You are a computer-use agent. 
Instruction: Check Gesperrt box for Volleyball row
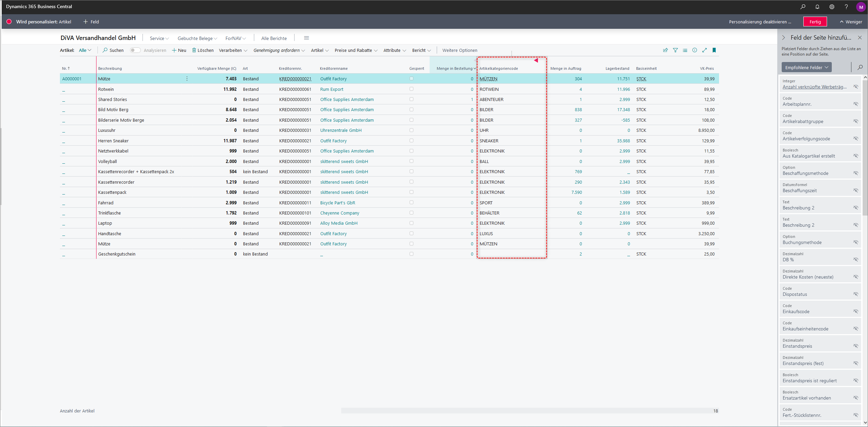coord(411,161)
